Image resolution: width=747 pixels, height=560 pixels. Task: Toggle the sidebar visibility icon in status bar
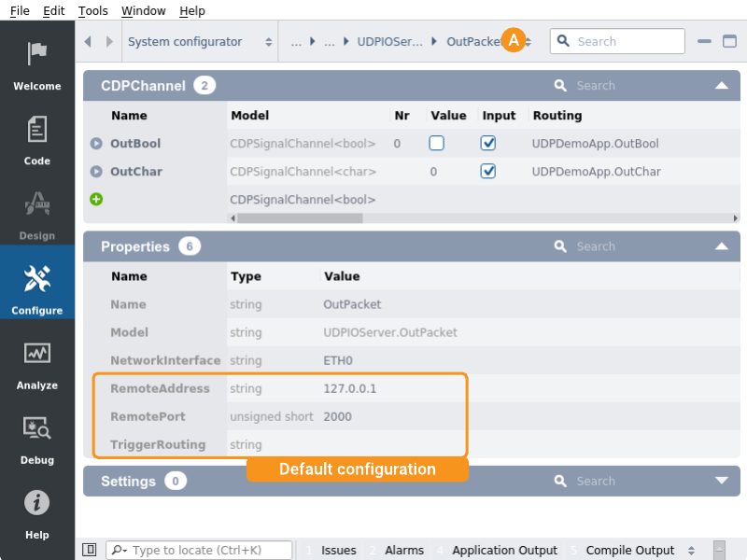[90, 550]
